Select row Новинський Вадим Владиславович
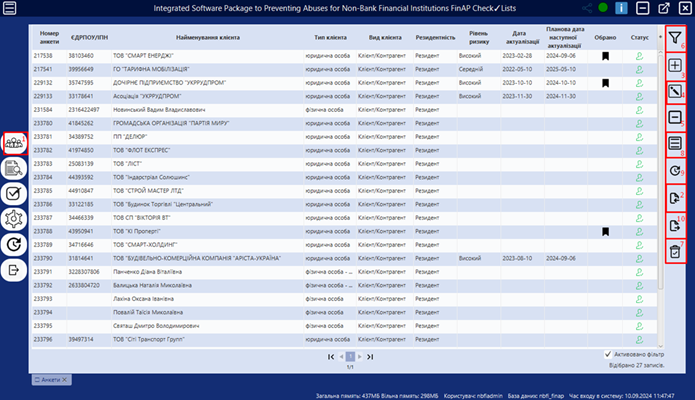The width and height of the screenshot is (695, 400). pos(344,110)
